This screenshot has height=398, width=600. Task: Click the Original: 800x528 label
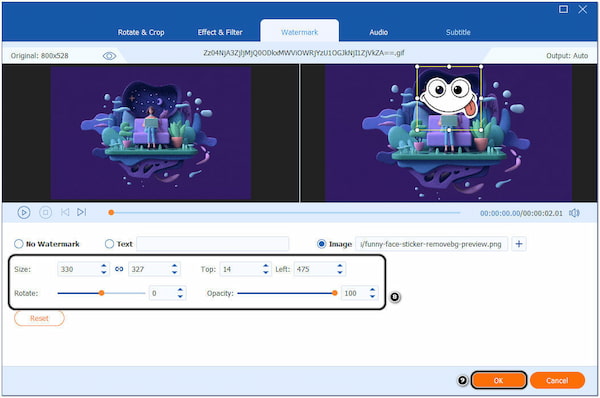[x=39, y=56]
